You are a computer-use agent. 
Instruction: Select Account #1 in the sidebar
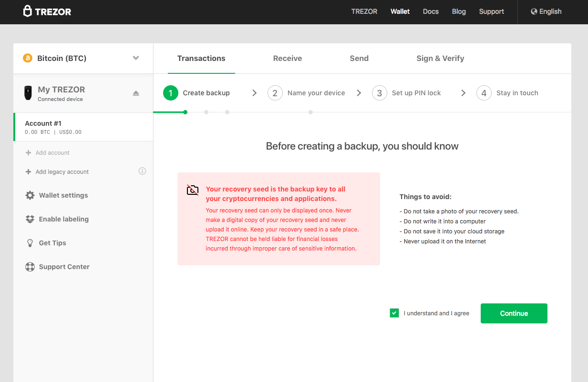coord(83,127)
